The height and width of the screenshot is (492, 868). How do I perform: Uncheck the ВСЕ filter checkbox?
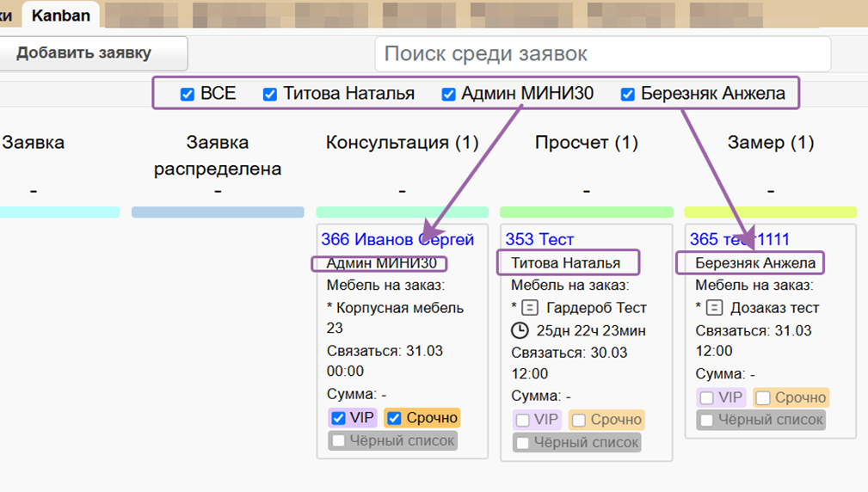[x=188, y=95]
